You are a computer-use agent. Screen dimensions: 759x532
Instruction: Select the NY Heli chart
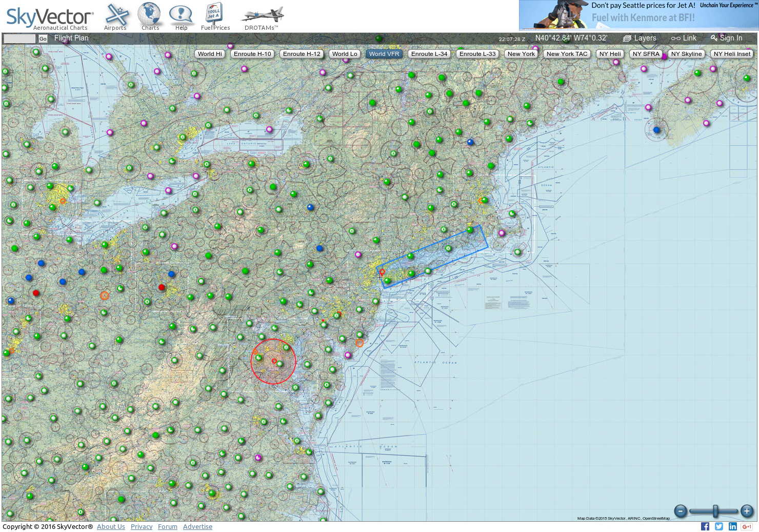pos(610,54)
